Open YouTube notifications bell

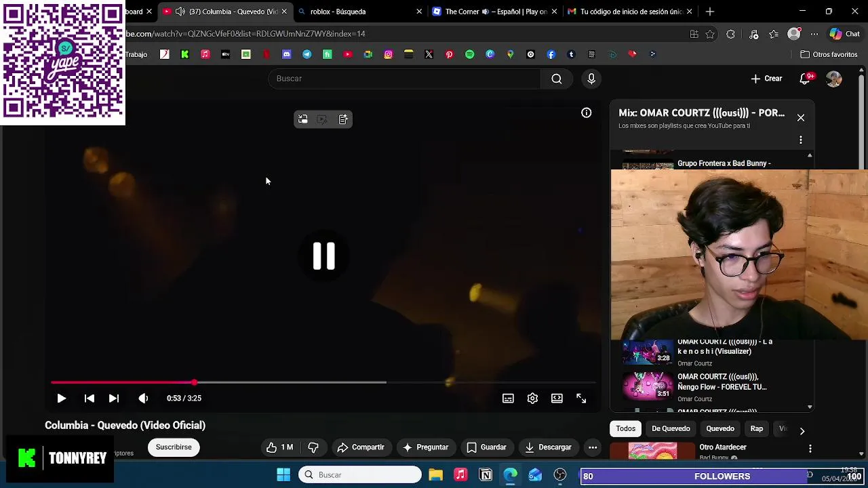click(805, 79)
